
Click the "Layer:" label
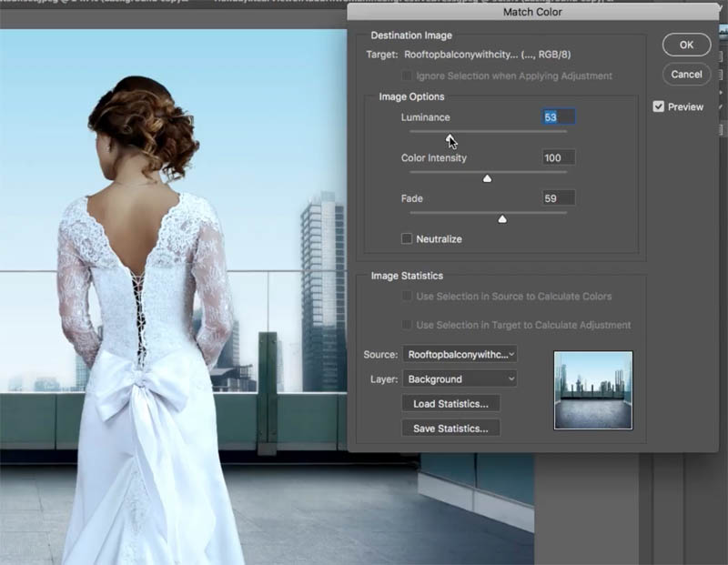click(384, 378)
